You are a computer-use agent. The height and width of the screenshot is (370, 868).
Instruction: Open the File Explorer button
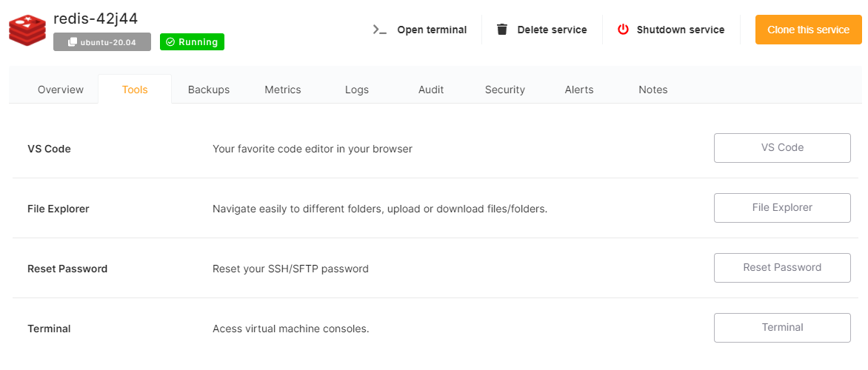click(782, 208)
